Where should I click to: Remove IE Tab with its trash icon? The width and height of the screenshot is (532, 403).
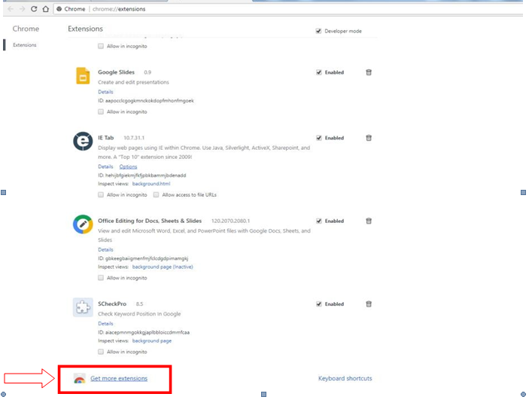pyautogui.click(x=369, y=138)
